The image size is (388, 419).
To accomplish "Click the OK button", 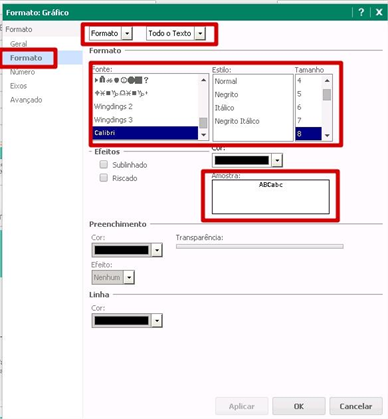I will 299,406.
